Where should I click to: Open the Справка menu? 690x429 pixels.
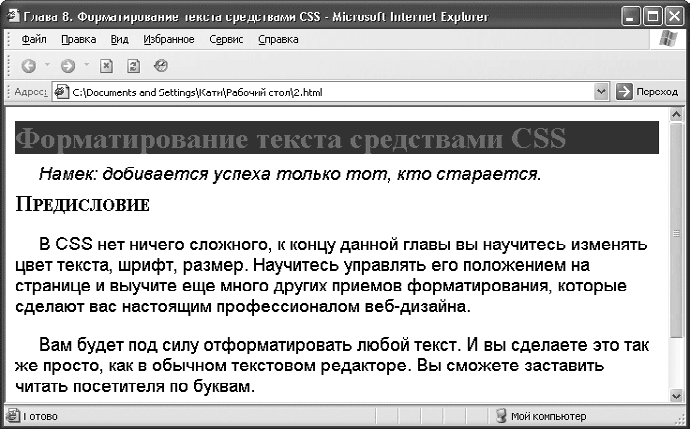click(x=278, y=40)
